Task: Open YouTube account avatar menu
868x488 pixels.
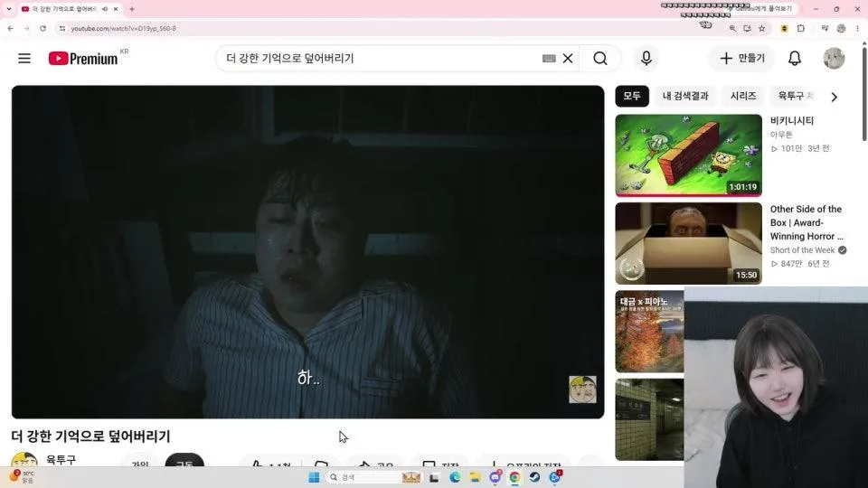Action: click(x=834, y=58)
